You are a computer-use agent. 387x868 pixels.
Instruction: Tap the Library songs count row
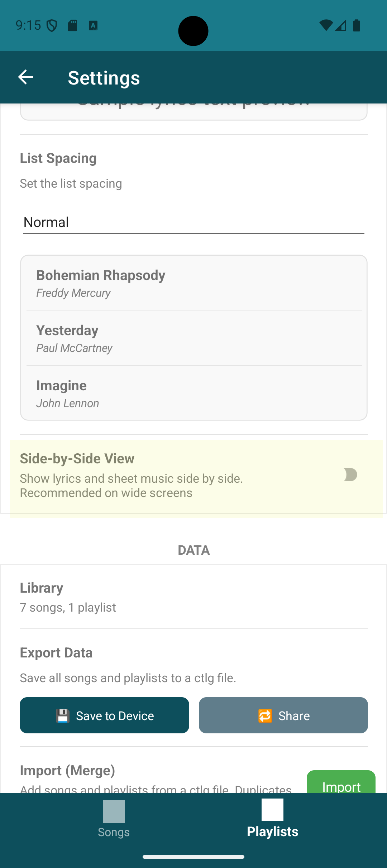click(x=193, y=597)
